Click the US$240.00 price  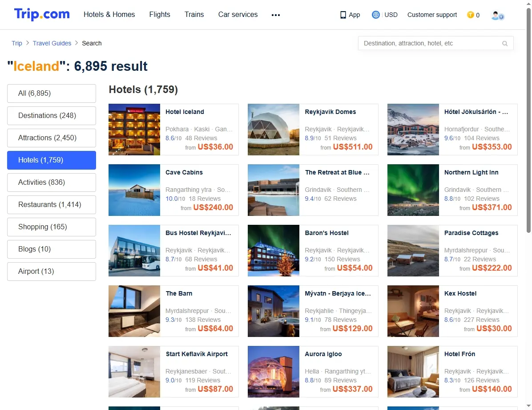pyautogui.click(x=213, y=207)
